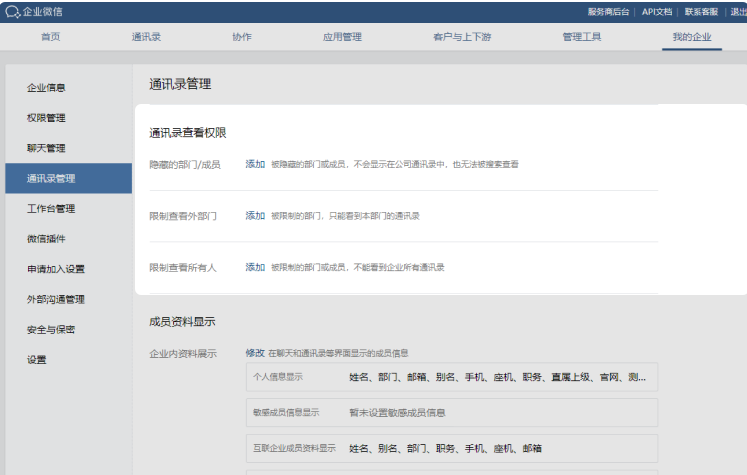Viewport: 747px width, 475px height.
Task: Click 修改 for 企业内资料展示
Action: point(255,353)
